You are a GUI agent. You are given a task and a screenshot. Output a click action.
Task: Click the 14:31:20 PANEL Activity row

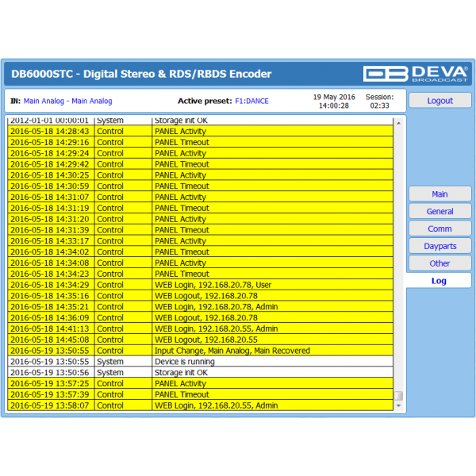coord(201,219)
